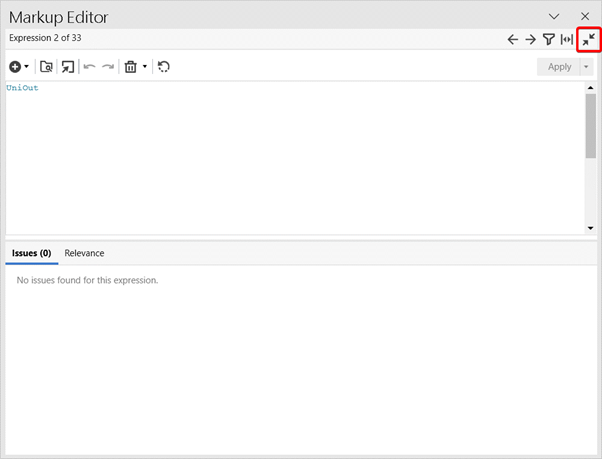Close the Markup Editor pane
602x459 pixels.
coord(585,16)
